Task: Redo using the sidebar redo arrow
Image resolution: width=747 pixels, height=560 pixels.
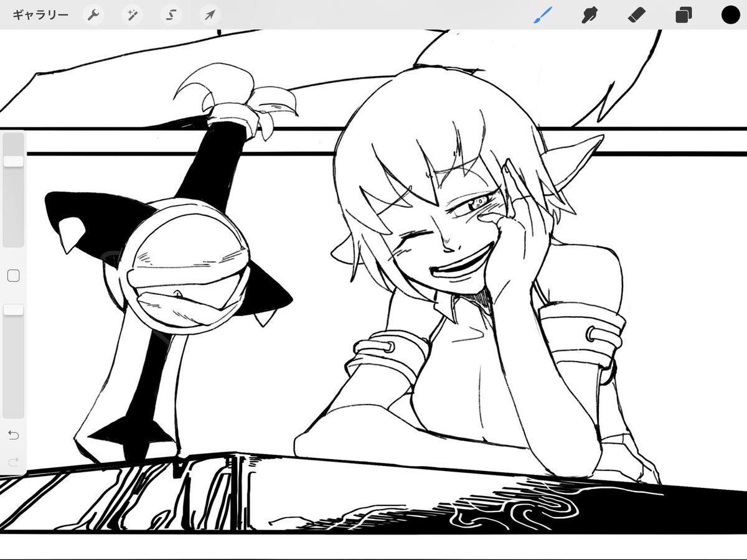Action: (x=13, y=461)
